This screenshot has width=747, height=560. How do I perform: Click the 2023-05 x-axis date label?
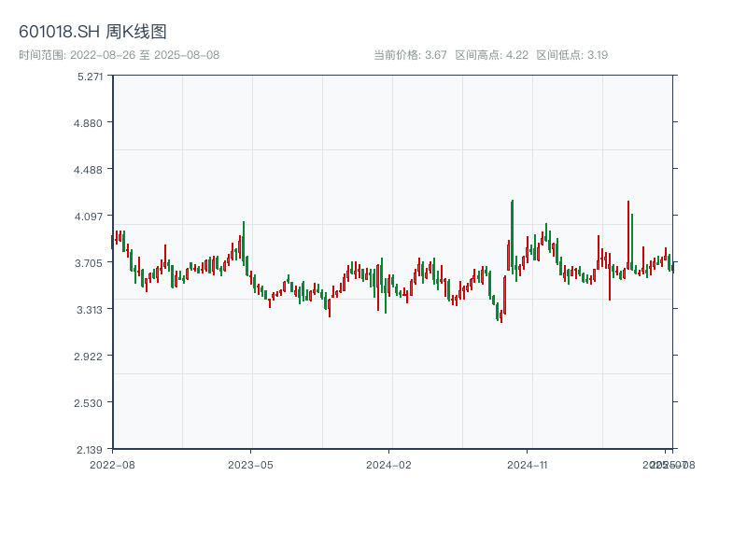250,464
